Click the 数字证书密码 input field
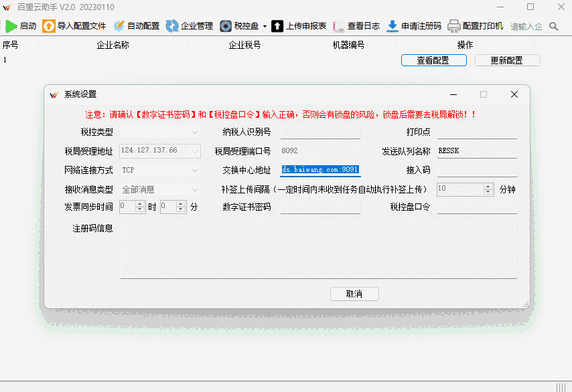Viewport: 572px width, 392px height. [320, 207]
